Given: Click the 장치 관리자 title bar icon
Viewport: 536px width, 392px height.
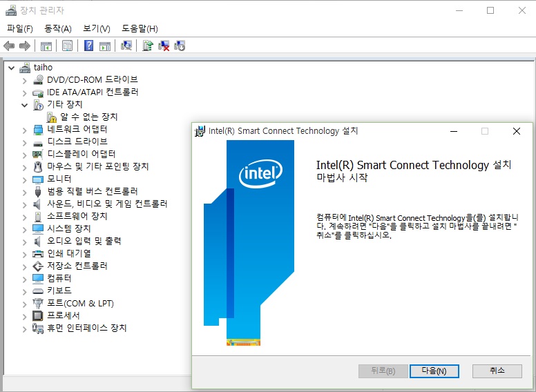Looking at the screenshot, I should pos(11,10).
